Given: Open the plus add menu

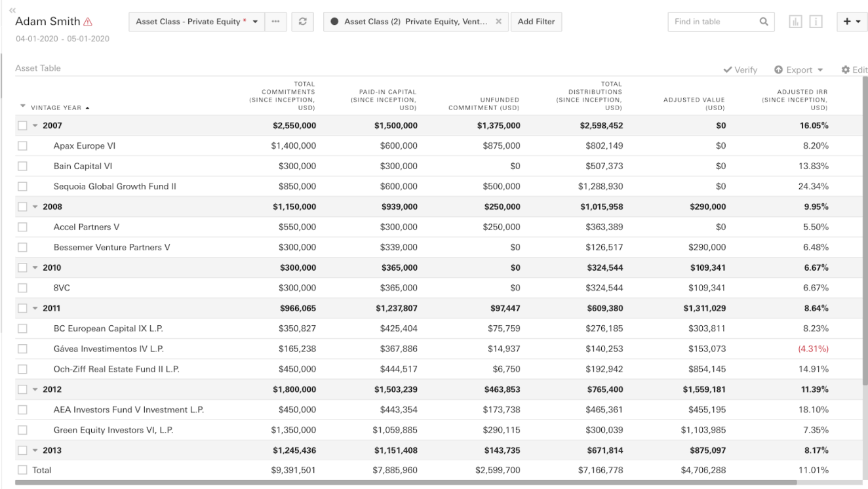Looking at the screenshot, I should coord(852,22).
